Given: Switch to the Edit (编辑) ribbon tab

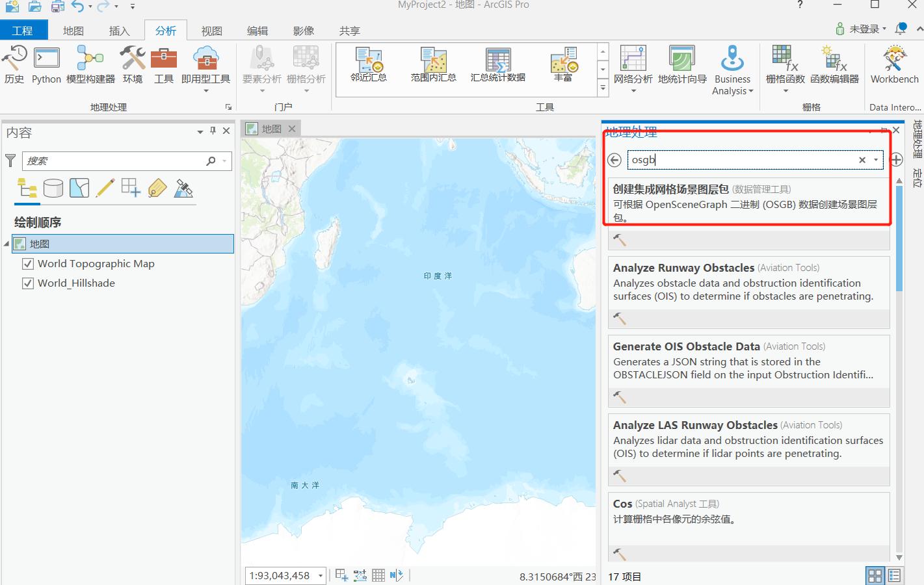Looking at the screenshot, I should [257, 31].
